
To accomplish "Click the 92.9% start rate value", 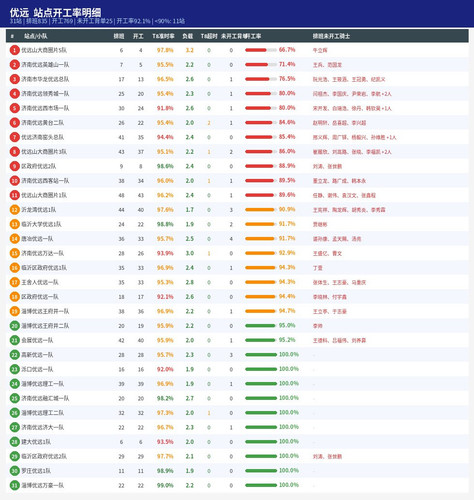I will pos(287,253).
